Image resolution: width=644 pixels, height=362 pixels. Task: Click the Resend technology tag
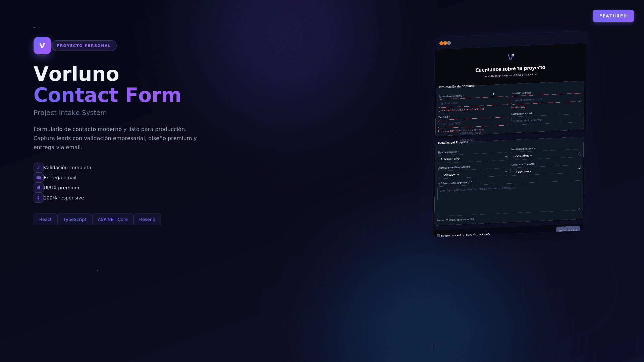pos(147,219)
